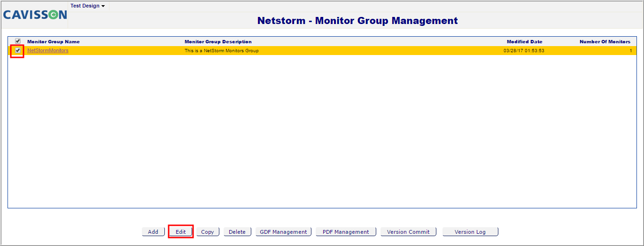
Task: Click the Copy button
Action: [x=208, y=232]
